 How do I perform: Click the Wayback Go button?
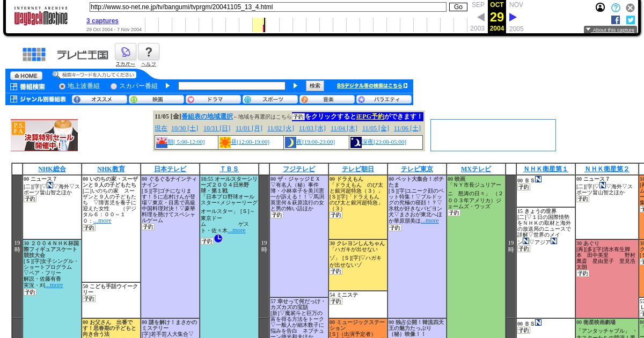tap(458, 7)
